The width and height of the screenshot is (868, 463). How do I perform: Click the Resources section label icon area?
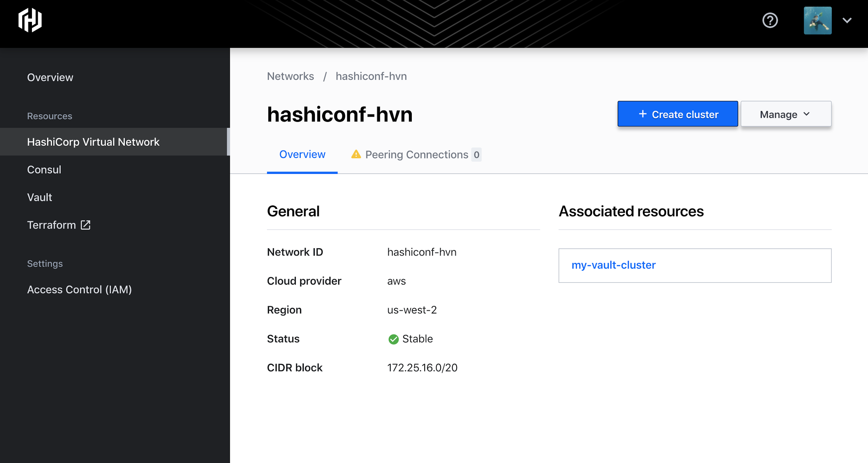pyautogui.click(x=50, y=116)
